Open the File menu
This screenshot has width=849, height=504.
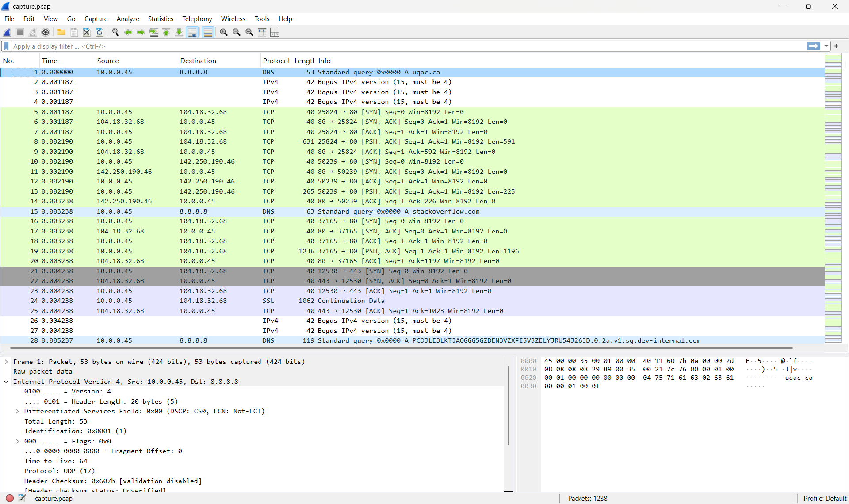coord(9,19)
